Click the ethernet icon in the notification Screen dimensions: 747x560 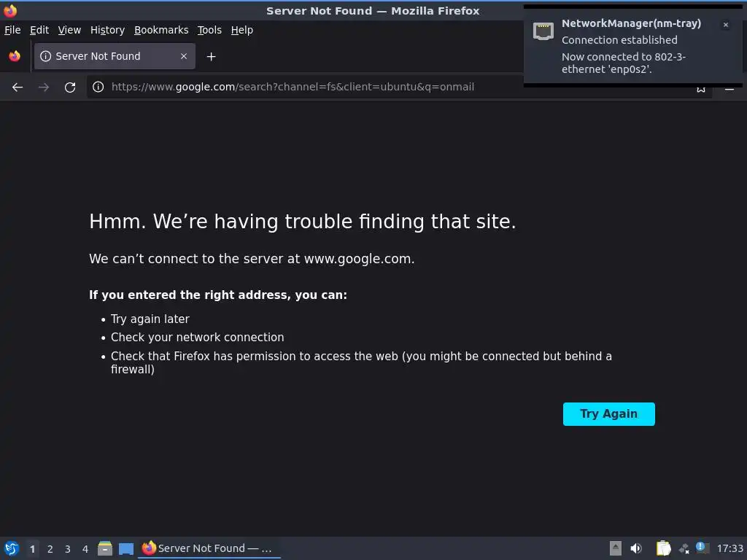(x=543, y=31)
